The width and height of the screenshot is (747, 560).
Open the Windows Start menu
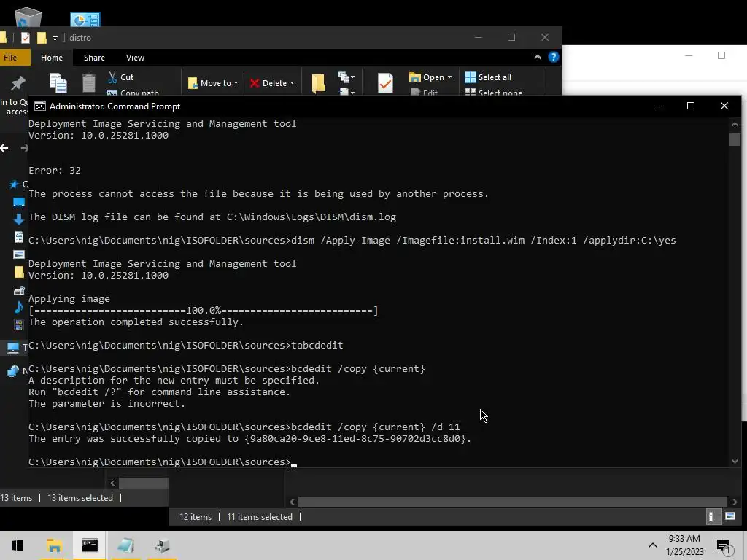[18, 545]
